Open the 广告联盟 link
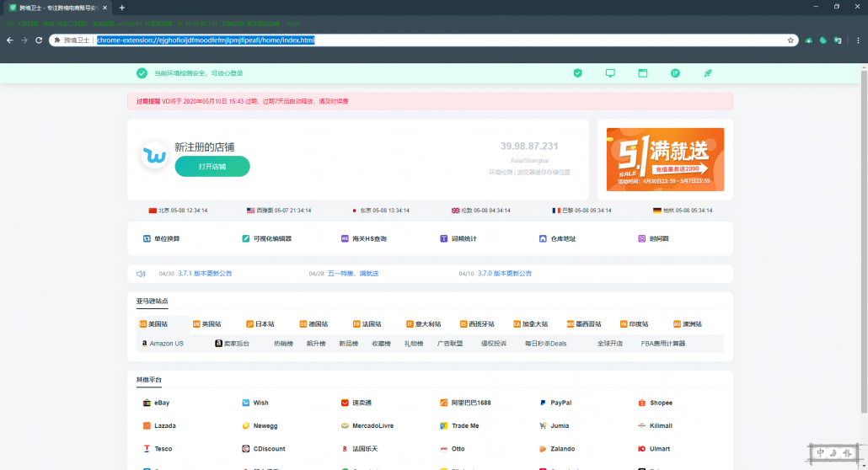Screen dimensions: 868x470 coord(449,343)
